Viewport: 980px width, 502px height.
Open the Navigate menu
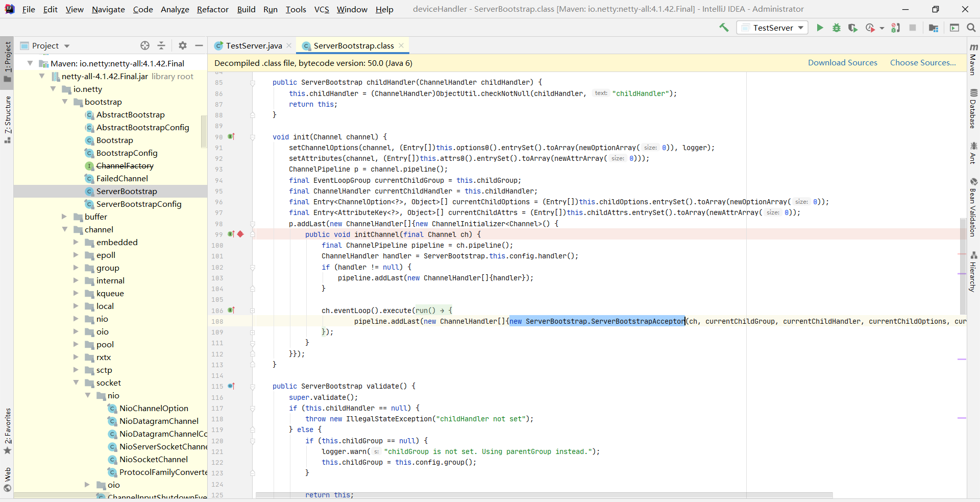click(x=108, y=9)
